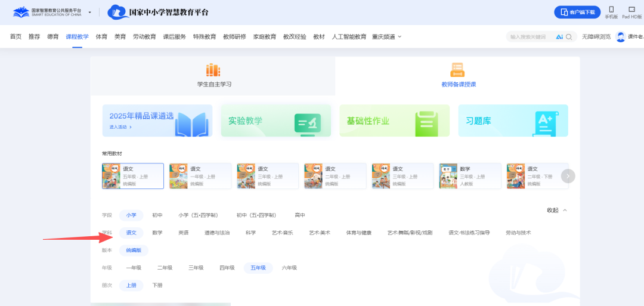Select 四年级 grade filter
The height and width of the screenshot is (306, 644).
pyautogui.click(x=227, y=268)
